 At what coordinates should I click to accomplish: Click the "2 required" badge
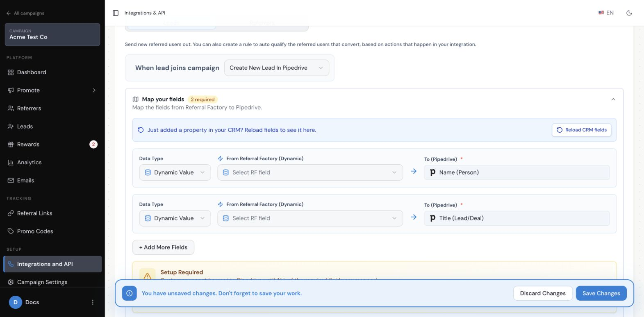tap(203, 100)
